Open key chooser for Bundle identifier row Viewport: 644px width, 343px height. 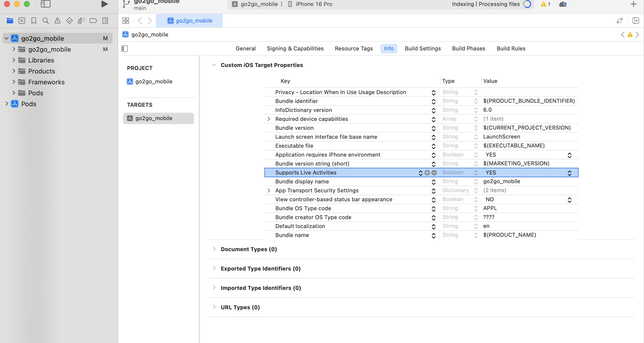click(433, 101)
